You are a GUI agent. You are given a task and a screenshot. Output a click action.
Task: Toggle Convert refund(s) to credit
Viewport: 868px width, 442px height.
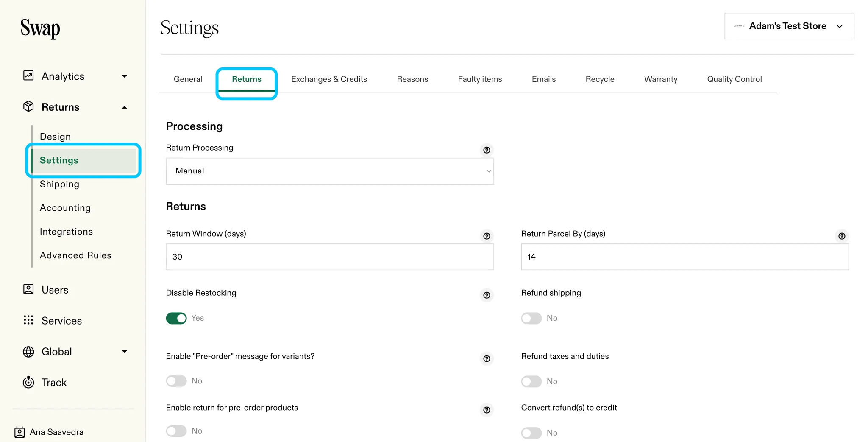[x=531, y=433]
